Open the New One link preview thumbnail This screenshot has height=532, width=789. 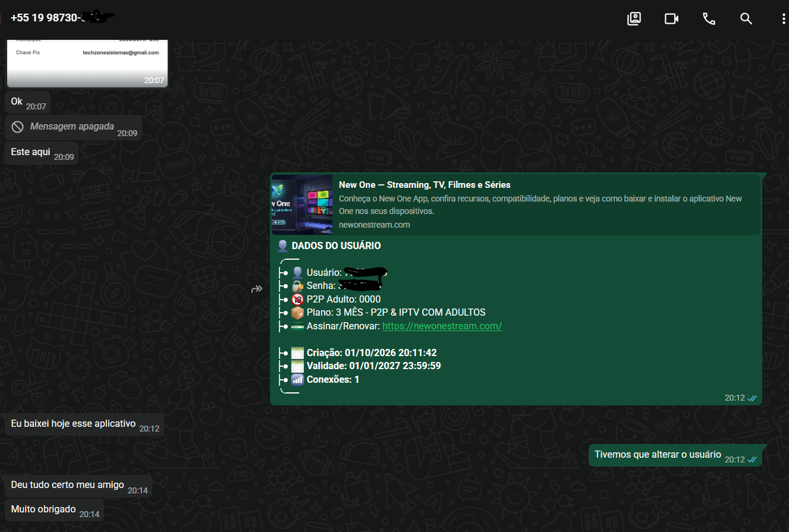[x=302, y=205]
